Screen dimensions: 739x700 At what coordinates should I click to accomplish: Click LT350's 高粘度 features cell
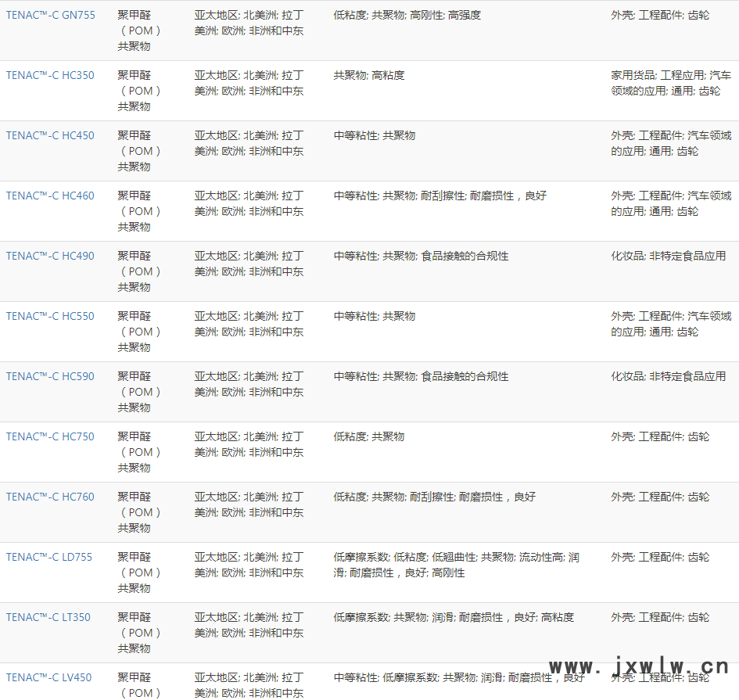558,617
